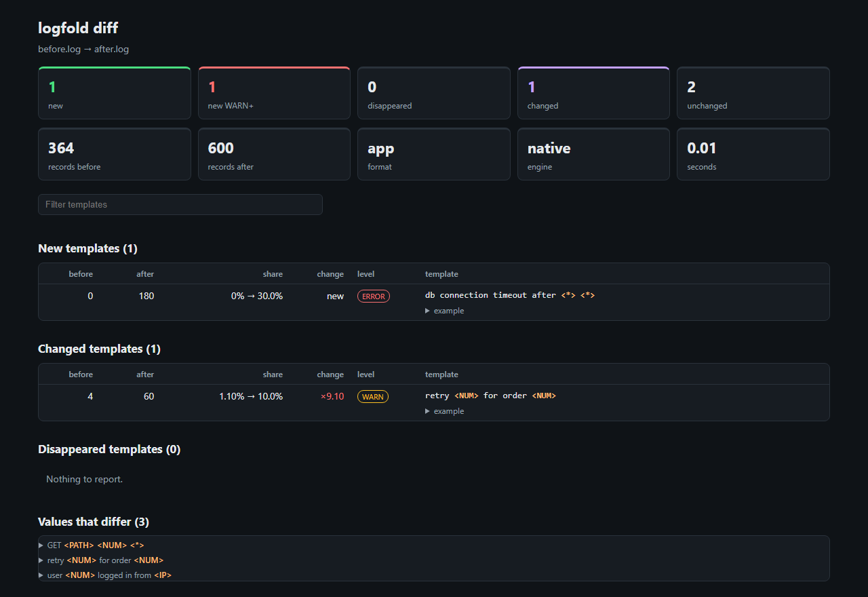Click the before count '4'
The height and width of the screenshot is (597, 868).
tap(90, 396)
